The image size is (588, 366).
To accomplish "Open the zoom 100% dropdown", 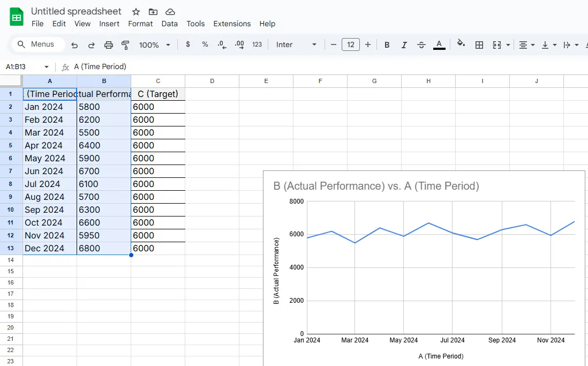I will [x=154, y=45].
